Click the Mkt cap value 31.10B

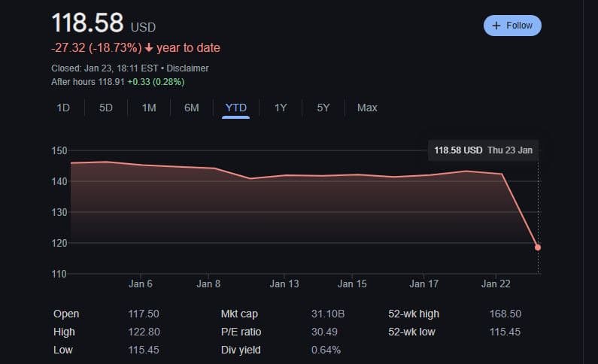click(x=326, y=314)
